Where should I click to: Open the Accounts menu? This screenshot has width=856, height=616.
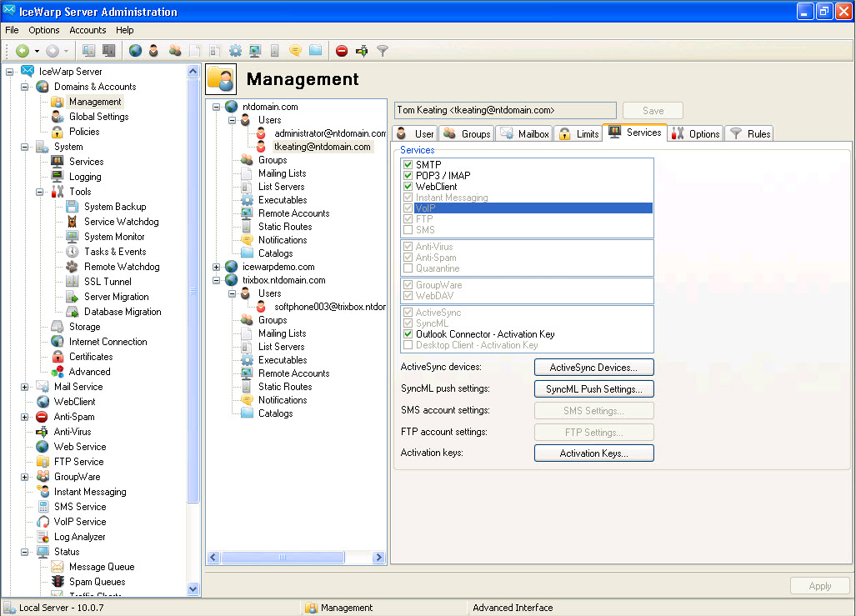[88, 30]
